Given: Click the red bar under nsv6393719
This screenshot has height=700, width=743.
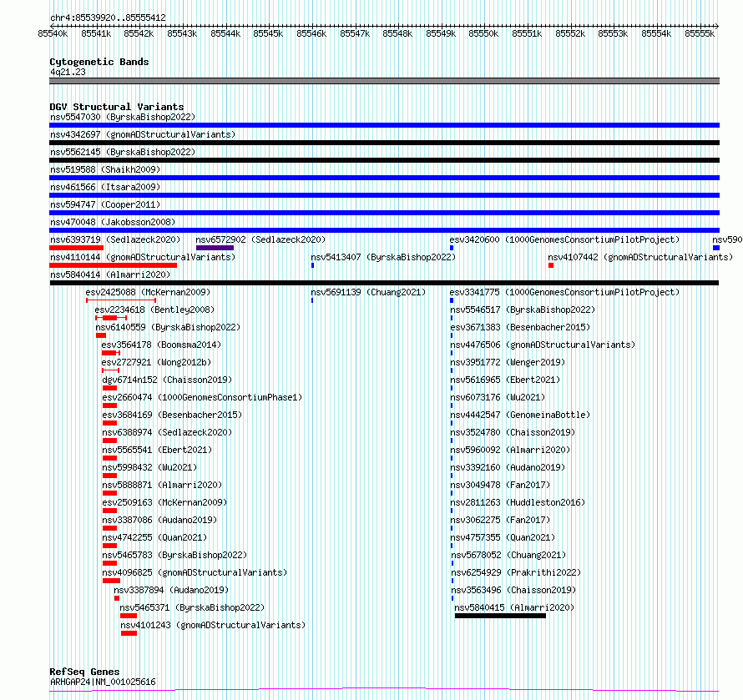Looking at the screenshot, I should click(76, 248).
